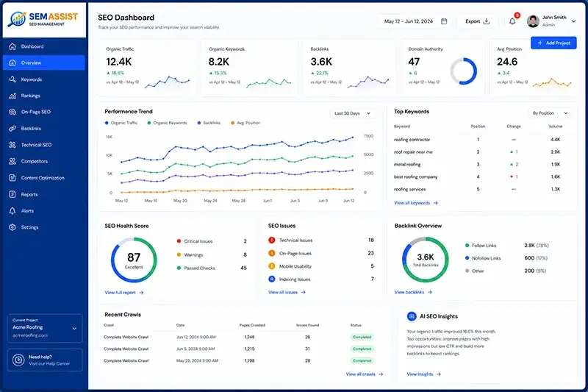
Task: Click the Export button
Action: [477, 21]
